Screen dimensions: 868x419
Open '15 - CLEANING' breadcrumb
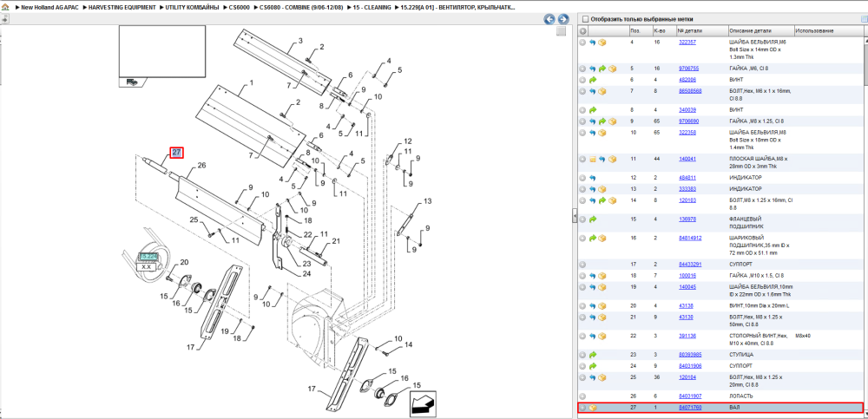coord(372,9)
